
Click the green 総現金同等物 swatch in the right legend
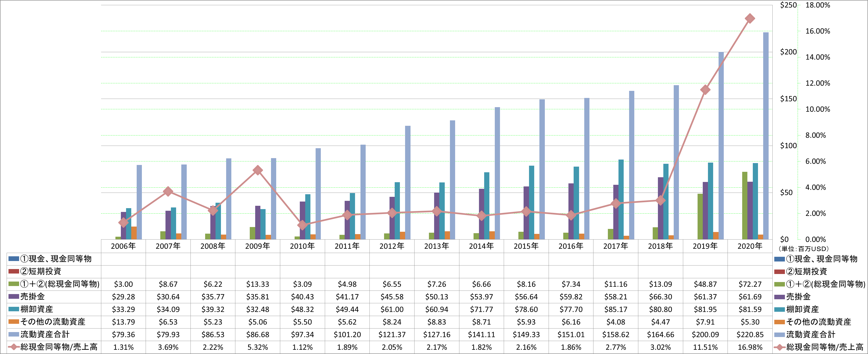(779, 284)
